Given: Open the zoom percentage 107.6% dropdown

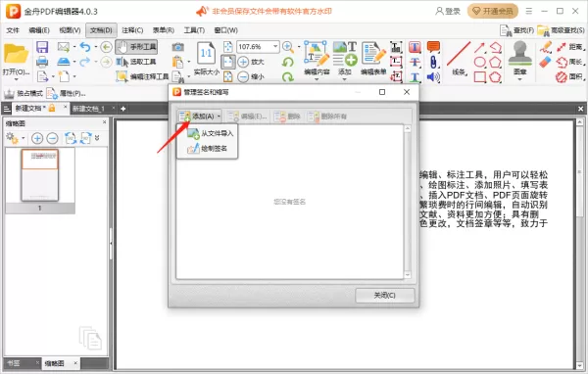Looking at the screenshot, I should [x=275, y=46].
